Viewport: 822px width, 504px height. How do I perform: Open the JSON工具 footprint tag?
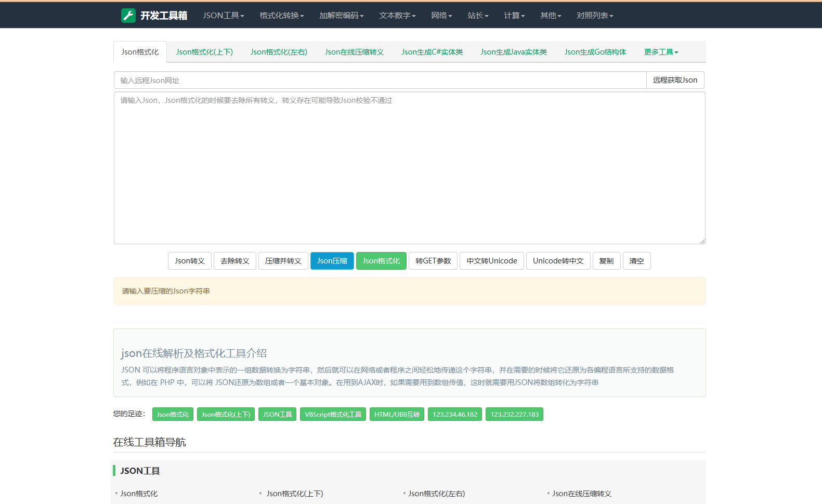pyautogui.click(x=277, y=414)
